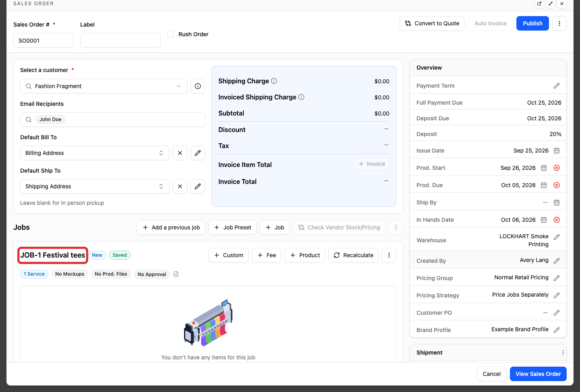Screen dimensions: 580x392
Task: Edit the Default Bill To address
Action: pyautogui.click(x=198, y=153)
